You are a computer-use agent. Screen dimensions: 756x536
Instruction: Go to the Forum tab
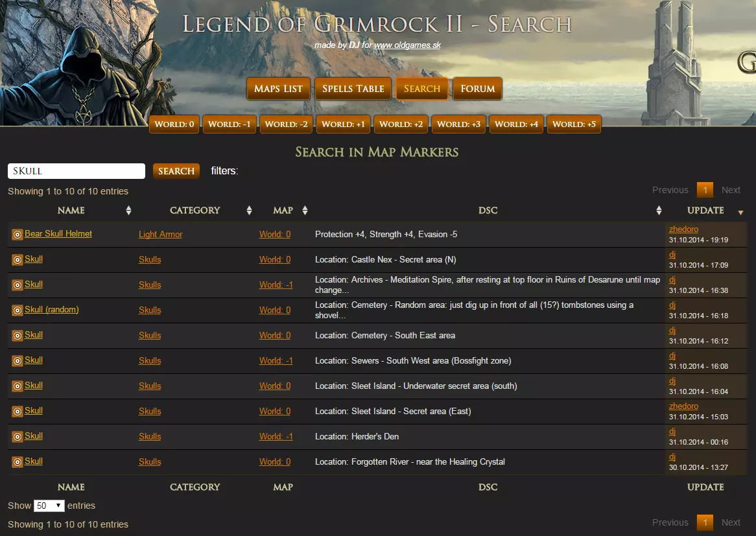tap(477, 89)
